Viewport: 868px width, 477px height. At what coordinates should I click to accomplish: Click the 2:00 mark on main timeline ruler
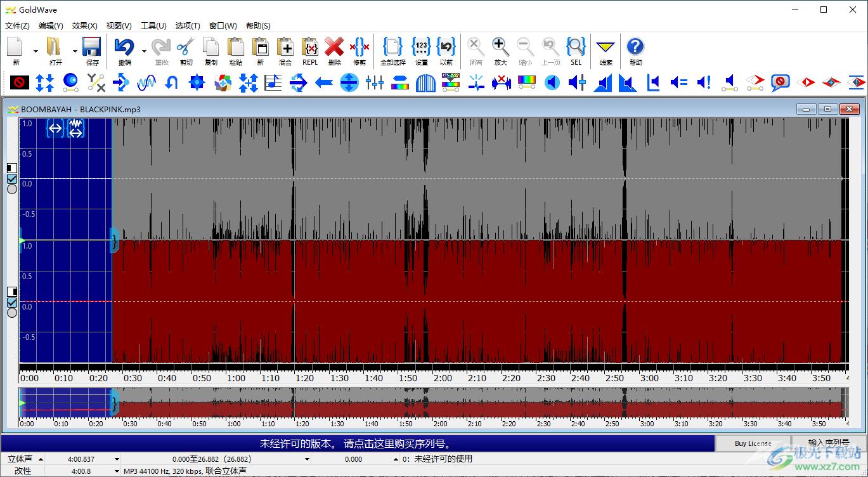pyautogui.click(x=443, y=378)
